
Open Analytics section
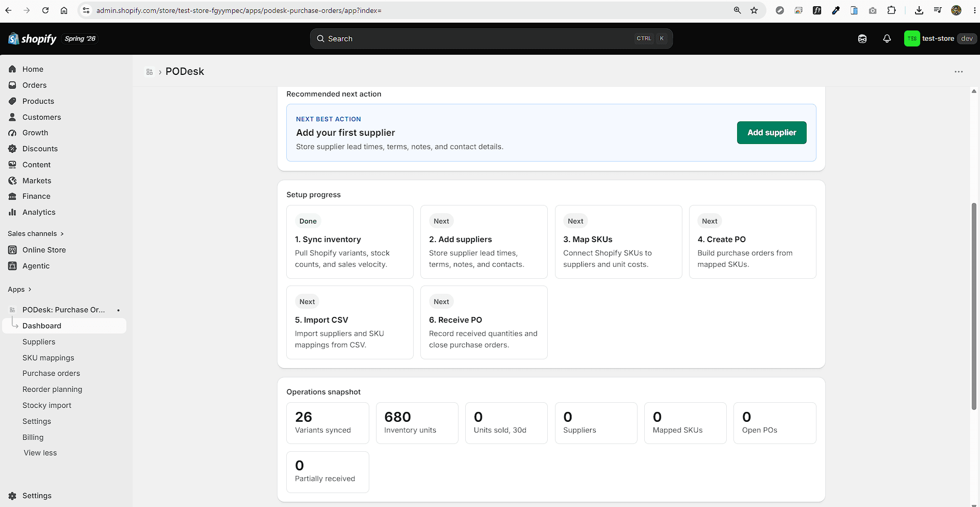tap(39, 212)
